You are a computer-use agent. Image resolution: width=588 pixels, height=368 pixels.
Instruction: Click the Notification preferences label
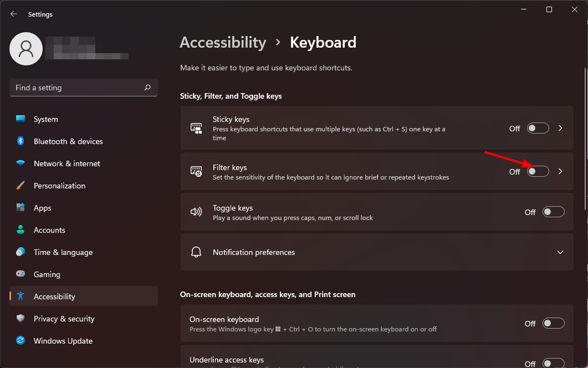click(254, 252)
